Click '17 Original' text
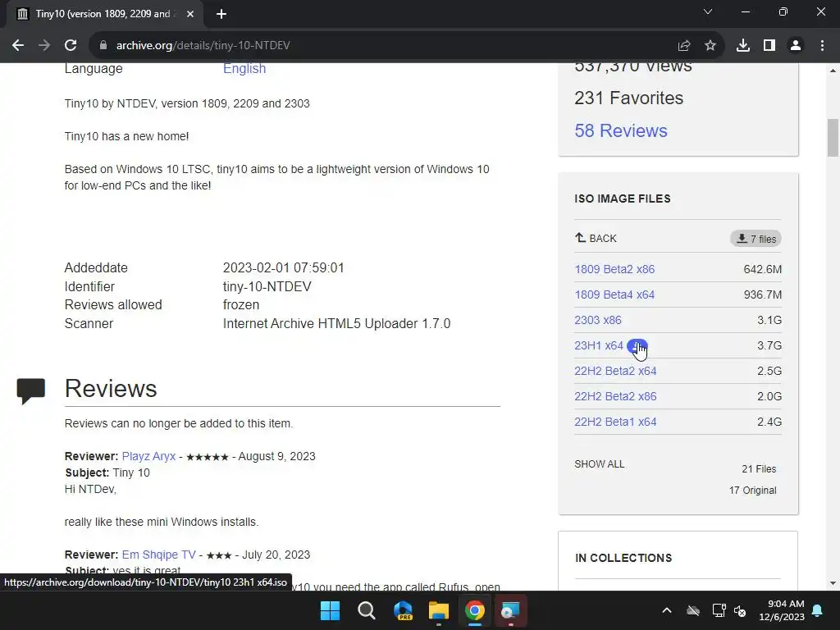Image resolution: width=840 pixels, height=630 pixels. pyautogui.click(x=753, y=491)
